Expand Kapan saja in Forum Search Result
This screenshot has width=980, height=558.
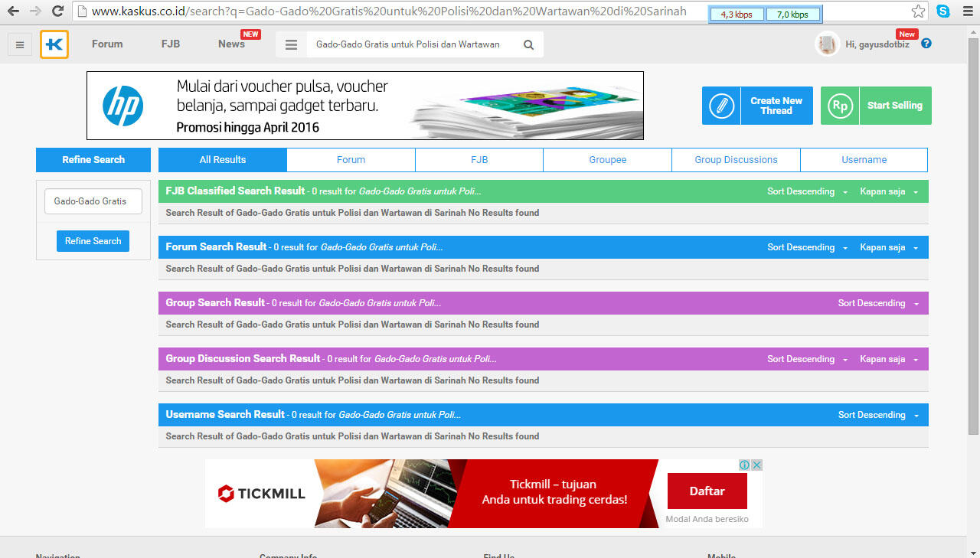pyautogui.click(x=889, y=247)
